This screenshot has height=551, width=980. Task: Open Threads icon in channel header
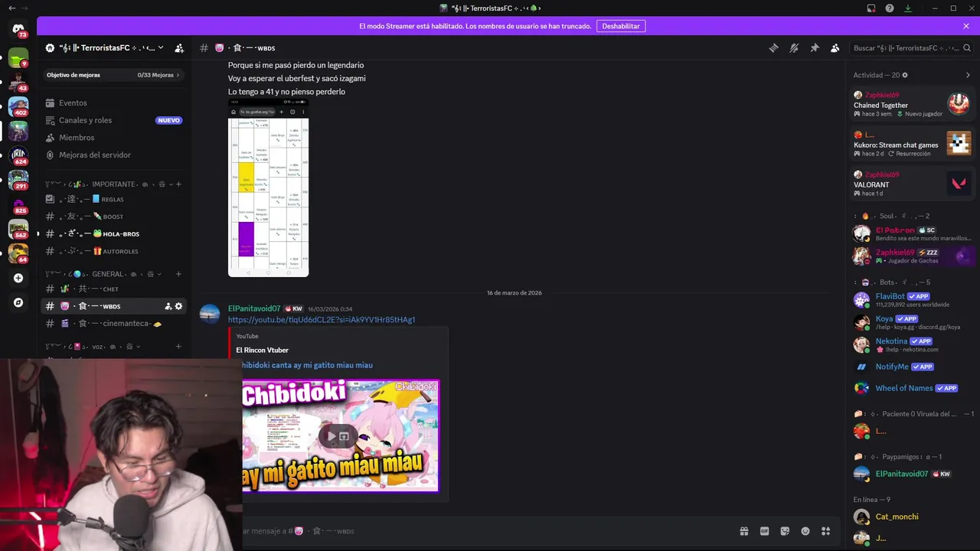773,47
